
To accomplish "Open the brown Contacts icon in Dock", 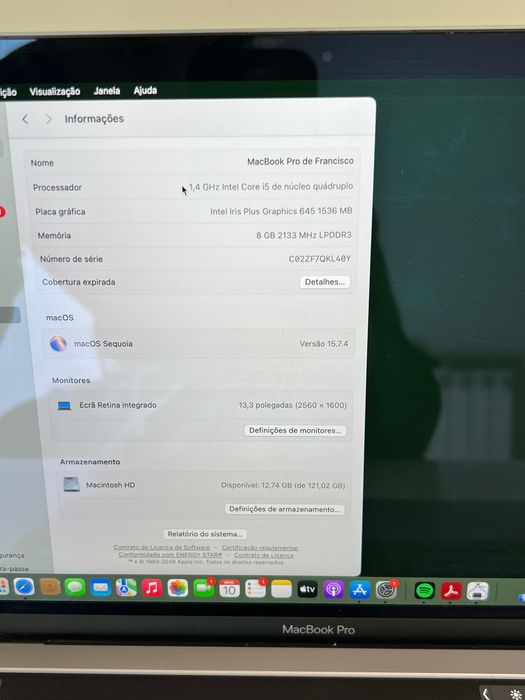I will (50, 587).
